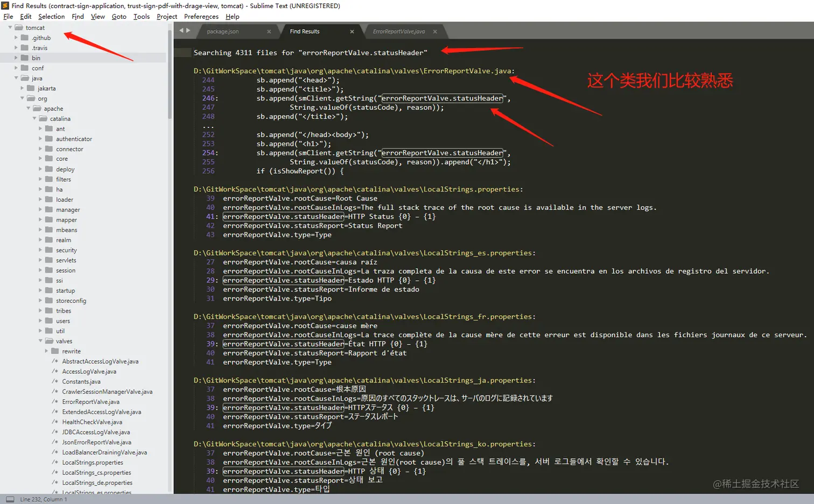Viewport: 814px width, 504px height.
Task: Click the tab scroll left arrow
Action: click(x=181, y=31)
